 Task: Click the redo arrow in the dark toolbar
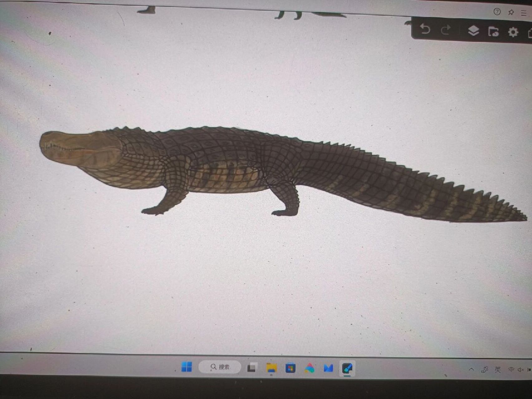[446, 30]
